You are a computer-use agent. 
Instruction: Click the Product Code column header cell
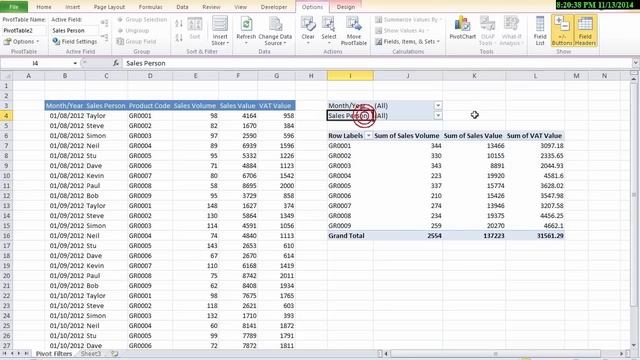(x=149, y=106)
